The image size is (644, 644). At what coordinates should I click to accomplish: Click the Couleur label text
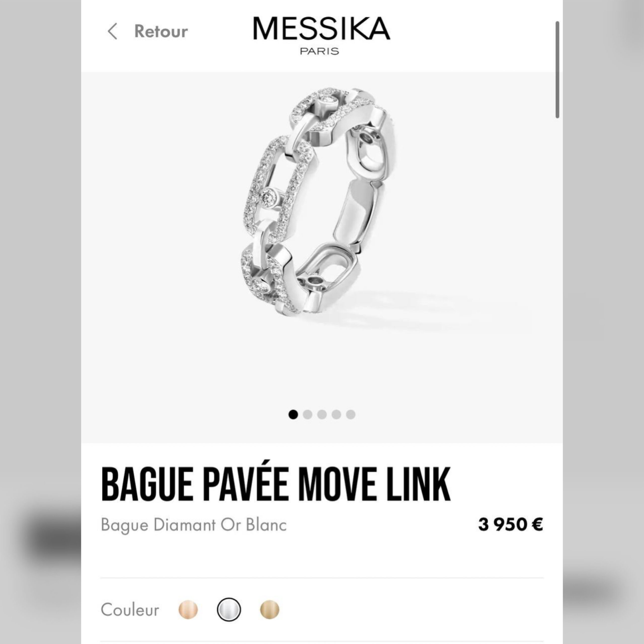pyautogui.click(x=130, y=610)
